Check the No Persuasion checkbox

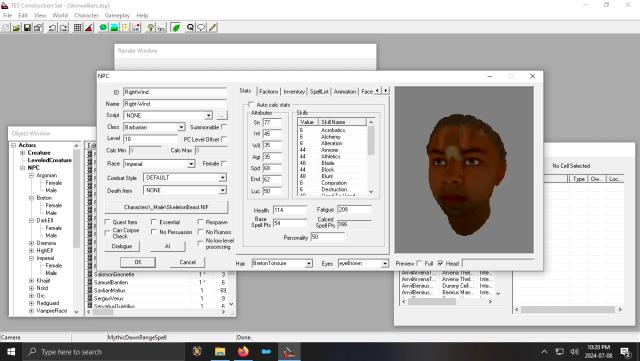click(154, 232)
